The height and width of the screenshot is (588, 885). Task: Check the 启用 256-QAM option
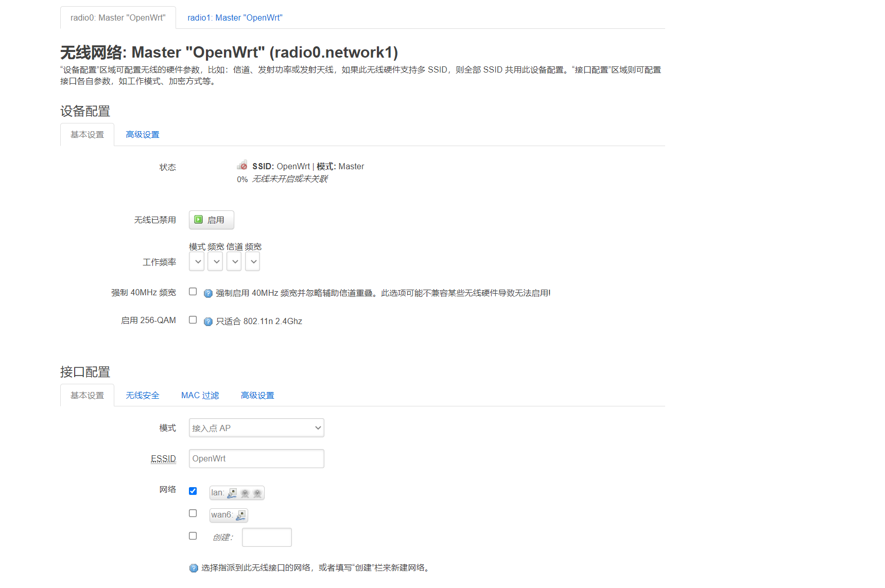coord(193,319)
